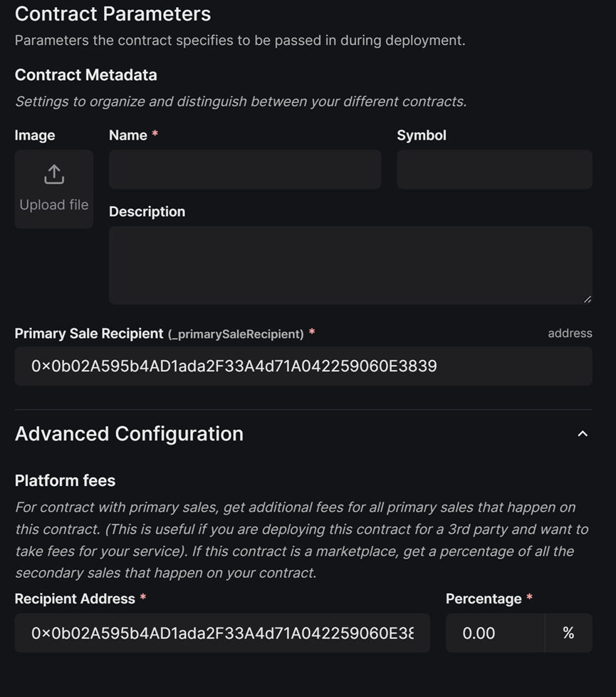Collapse Advanced Configuration using the chevron
This screenshot has width=616, height=697.
coord(583,434)
